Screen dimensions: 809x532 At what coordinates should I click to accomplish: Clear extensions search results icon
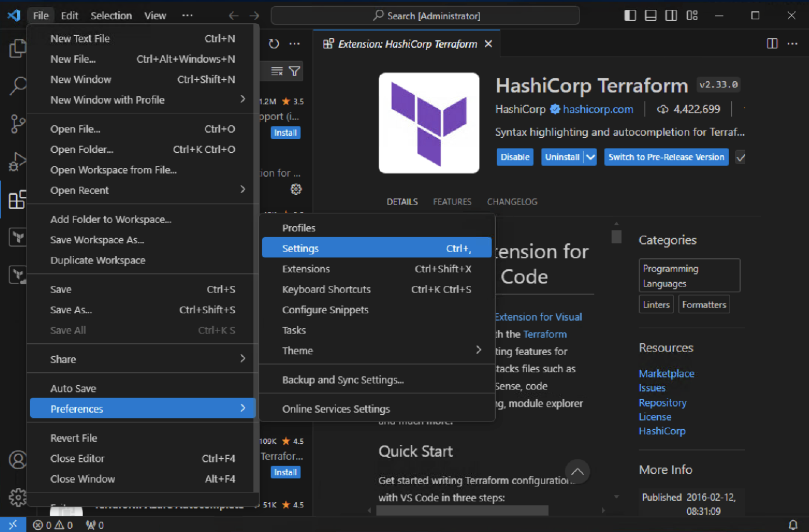(x=277, y=71)
